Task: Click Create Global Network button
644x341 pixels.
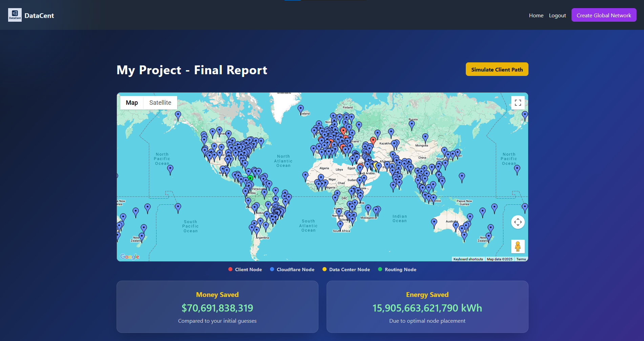Action: click(604, 15)
